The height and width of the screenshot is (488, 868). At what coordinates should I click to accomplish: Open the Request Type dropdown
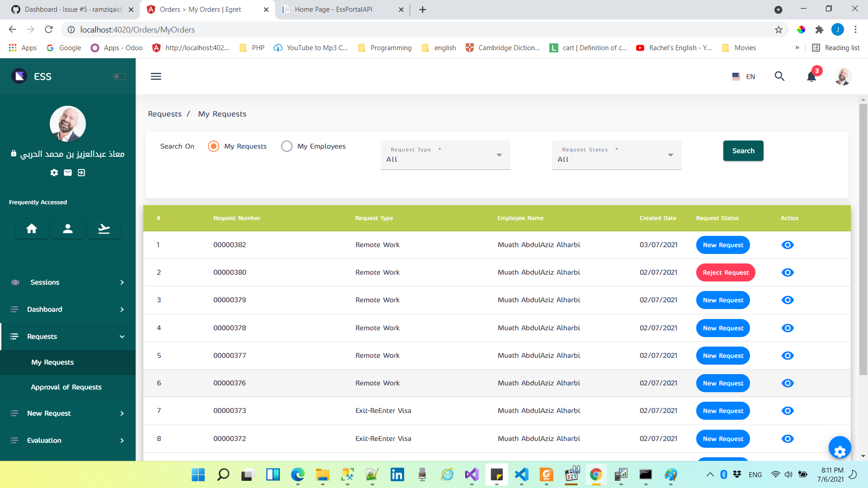click(x=445, y=155)
